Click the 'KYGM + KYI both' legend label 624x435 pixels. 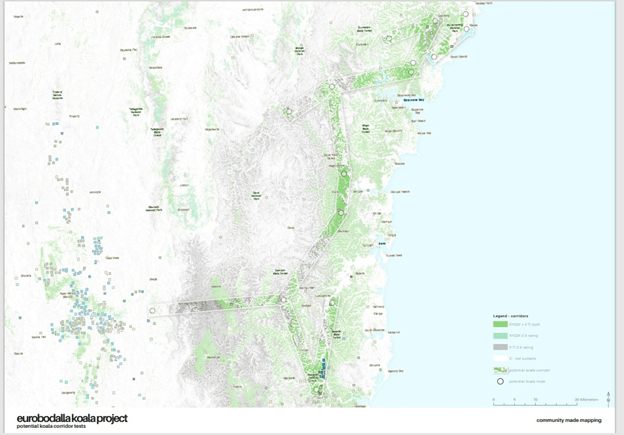coord(526,324)
